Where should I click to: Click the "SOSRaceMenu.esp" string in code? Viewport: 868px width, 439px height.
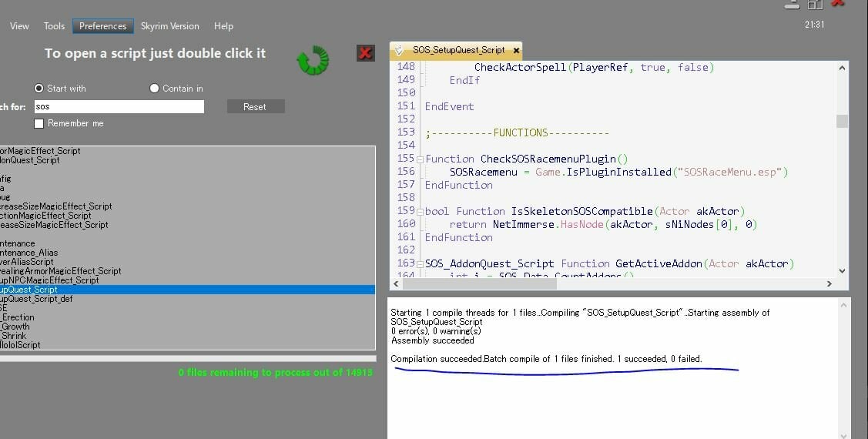[729, 173]
